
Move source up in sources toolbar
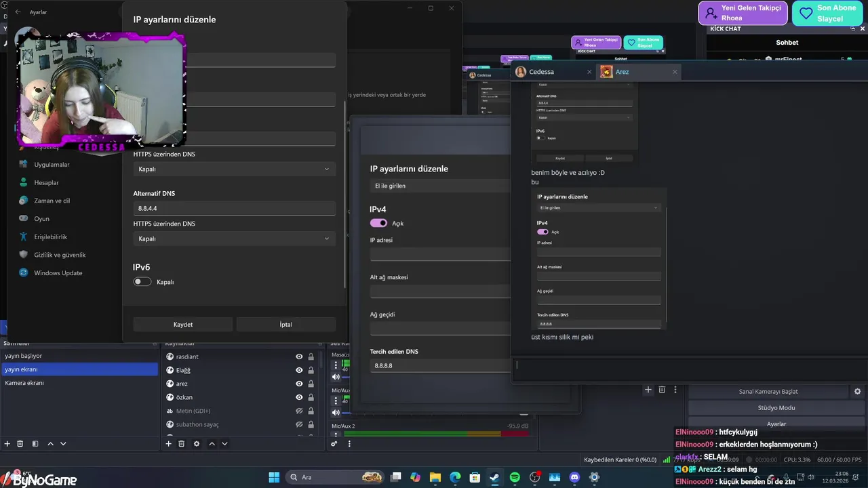point(212,444)
